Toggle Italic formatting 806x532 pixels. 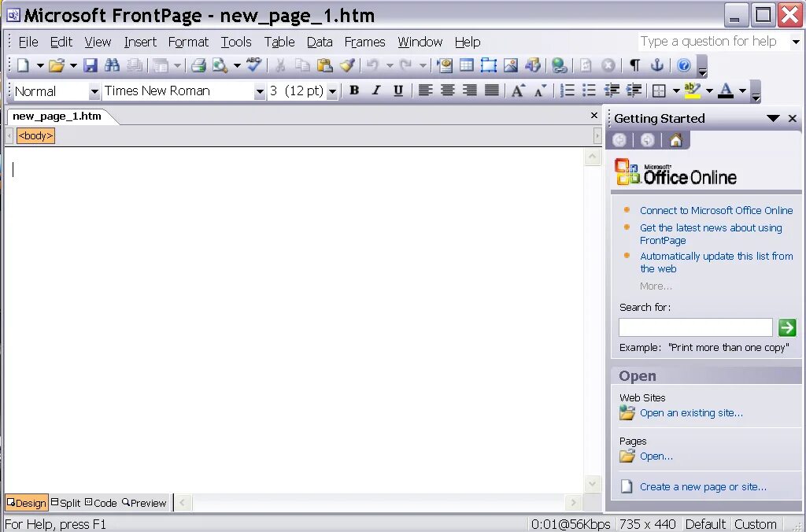tap(376, 91)
